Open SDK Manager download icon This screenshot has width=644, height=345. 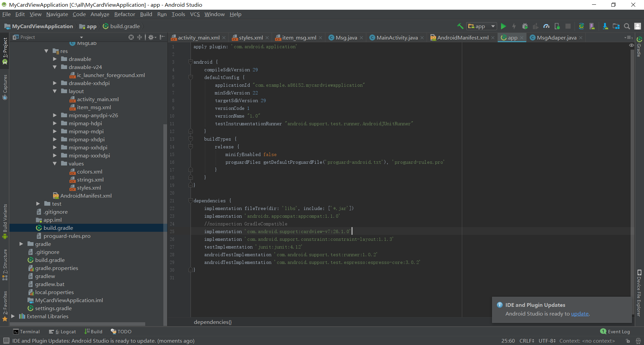tap(605, 26)
